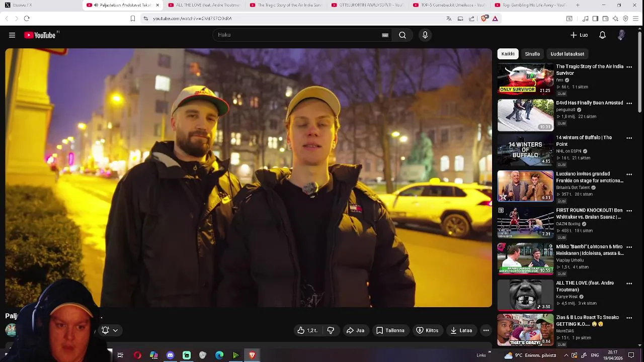Switch to TOP-5 Comebackit browser tab
This screenshot has height=362, width=644.
tap(449, 5)
